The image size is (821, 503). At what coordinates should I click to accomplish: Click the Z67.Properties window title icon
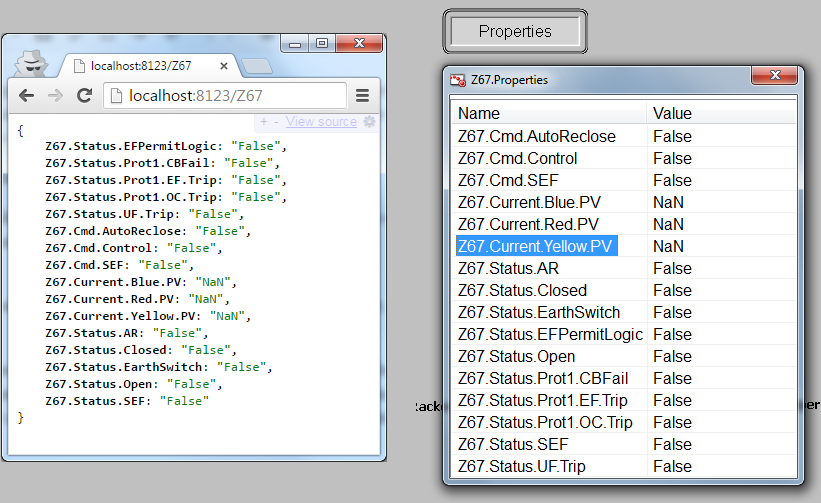[458, 80]
